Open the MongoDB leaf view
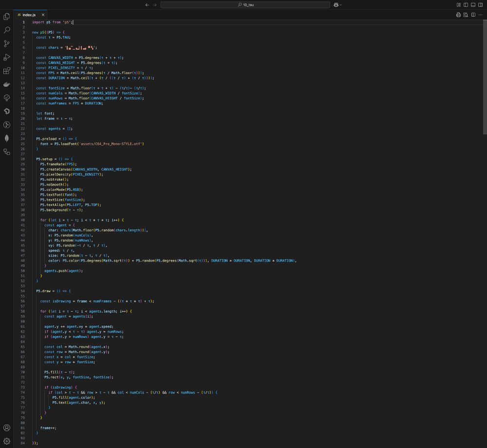This screenshot has height=448, width=487. point(6,138)
